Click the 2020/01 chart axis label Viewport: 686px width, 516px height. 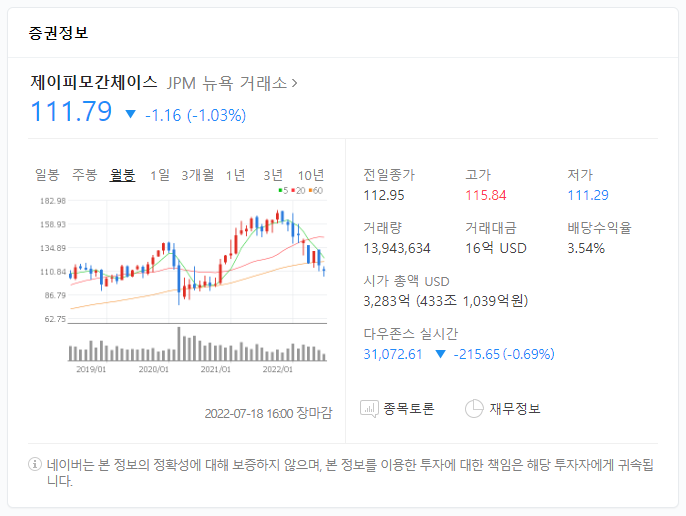[154, 369]
